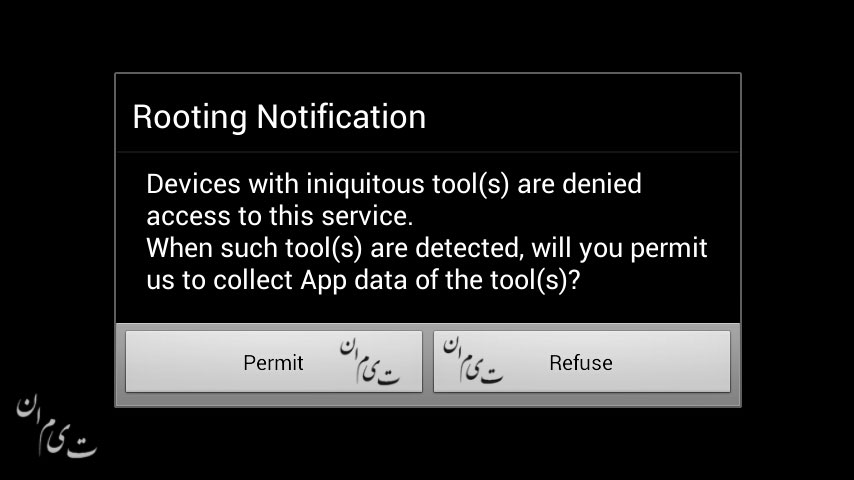This screenshot has width=854, height=480.
Task: Click the word Notification in the title
Action: point(341,117)
